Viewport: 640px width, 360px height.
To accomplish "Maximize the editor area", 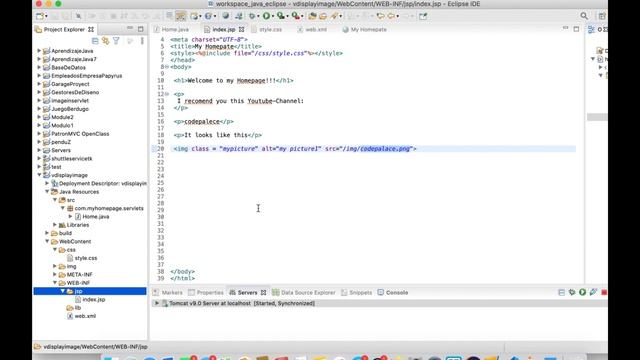I will pos(576,29).
